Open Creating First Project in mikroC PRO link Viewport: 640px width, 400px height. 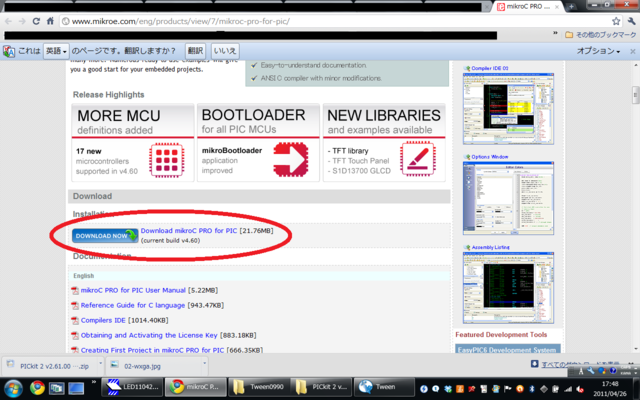click(x=152, y=350)
